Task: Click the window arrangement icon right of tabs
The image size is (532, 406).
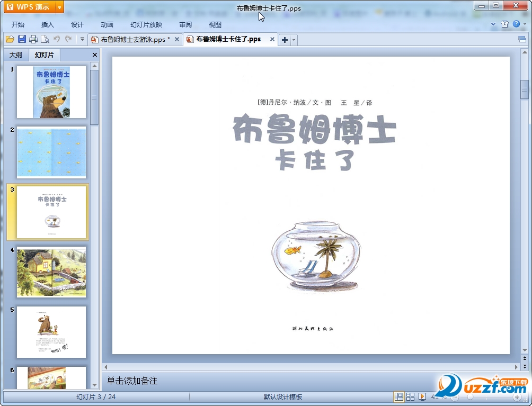Action: coord(522,40)
